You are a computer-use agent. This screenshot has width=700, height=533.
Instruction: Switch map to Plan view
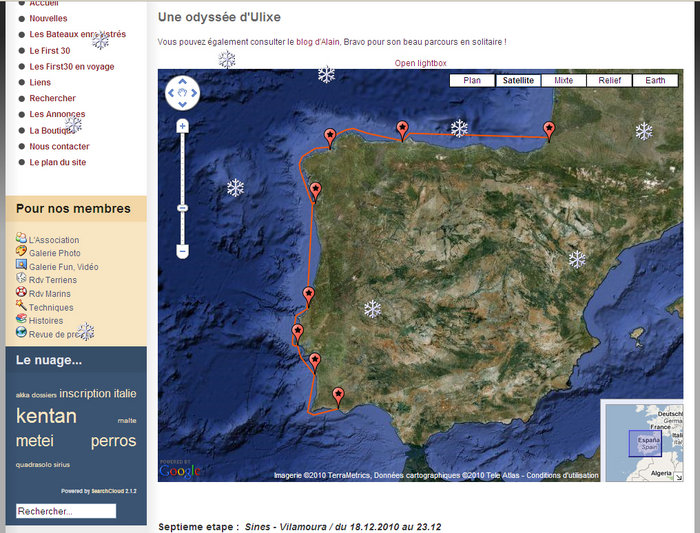[472, 80]
